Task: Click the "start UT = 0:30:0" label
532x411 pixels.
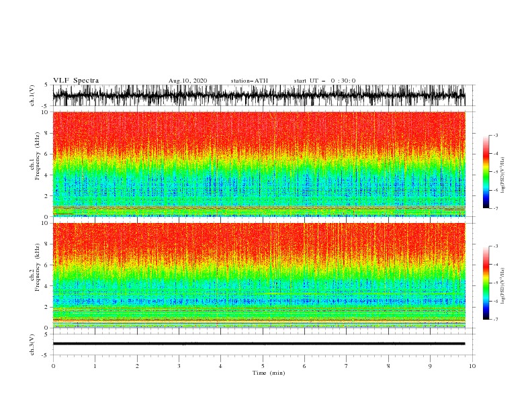Action: tap(324, 81)
